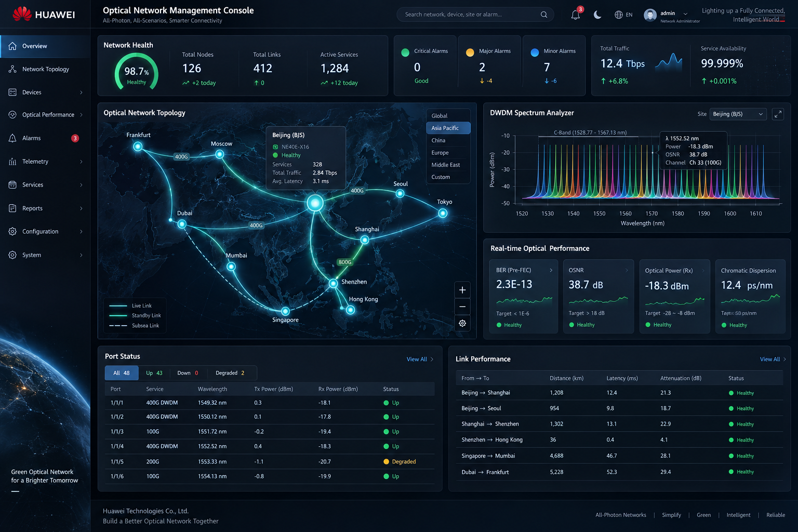Expand the System menu chevron
798x532 pixels.
click(x=81, y=255)
